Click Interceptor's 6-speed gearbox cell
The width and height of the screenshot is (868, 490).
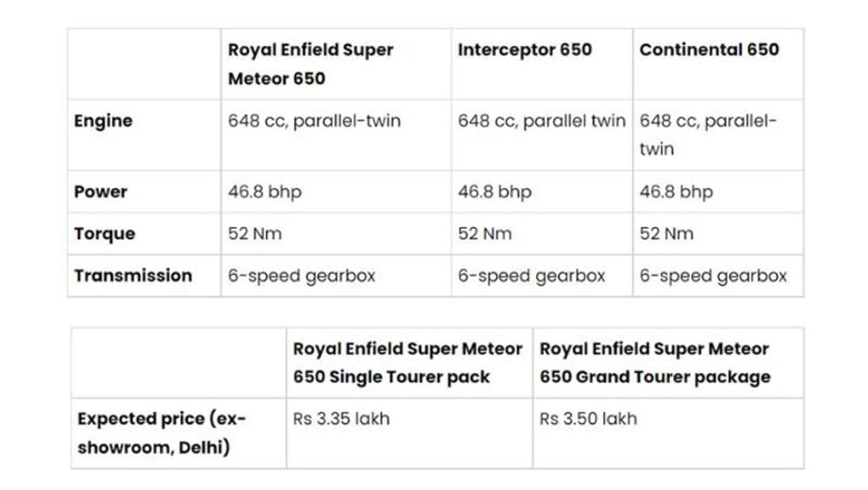531,276
